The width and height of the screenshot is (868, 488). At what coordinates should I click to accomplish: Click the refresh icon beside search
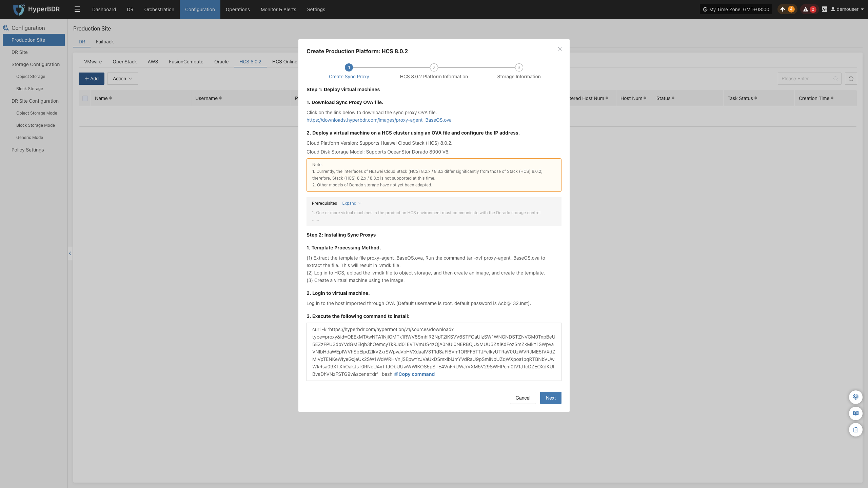coord(851,79)
